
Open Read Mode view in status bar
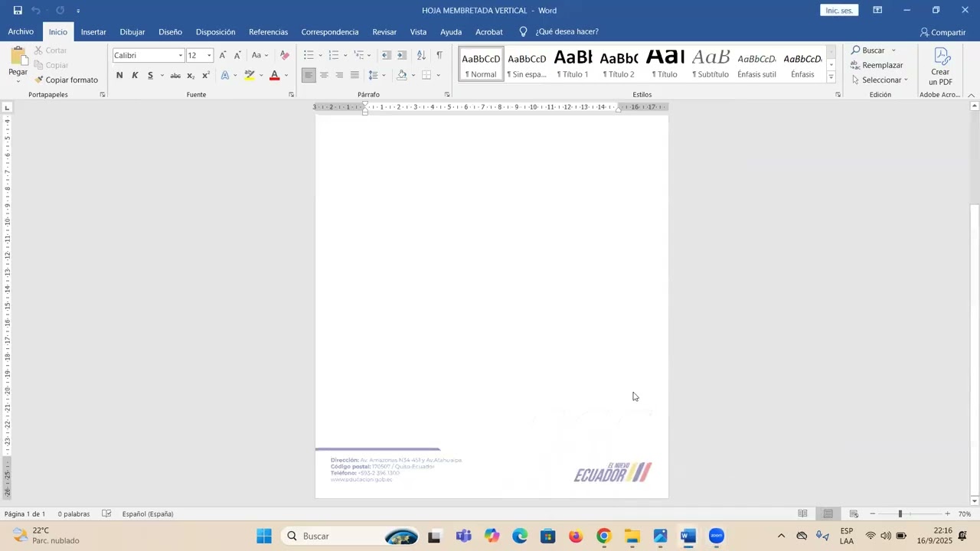pyautogui.click(x=802, y=514)
